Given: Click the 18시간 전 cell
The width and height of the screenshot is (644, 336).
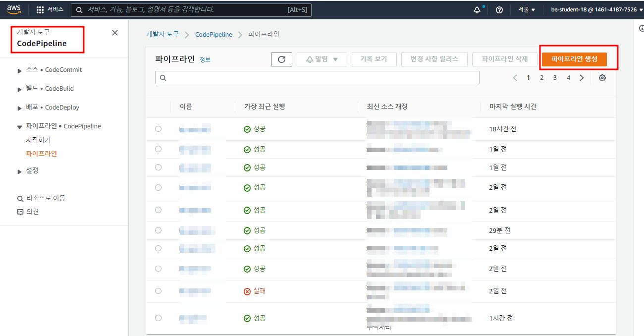Looking at the screenshot, I should [x=503, y=129].
